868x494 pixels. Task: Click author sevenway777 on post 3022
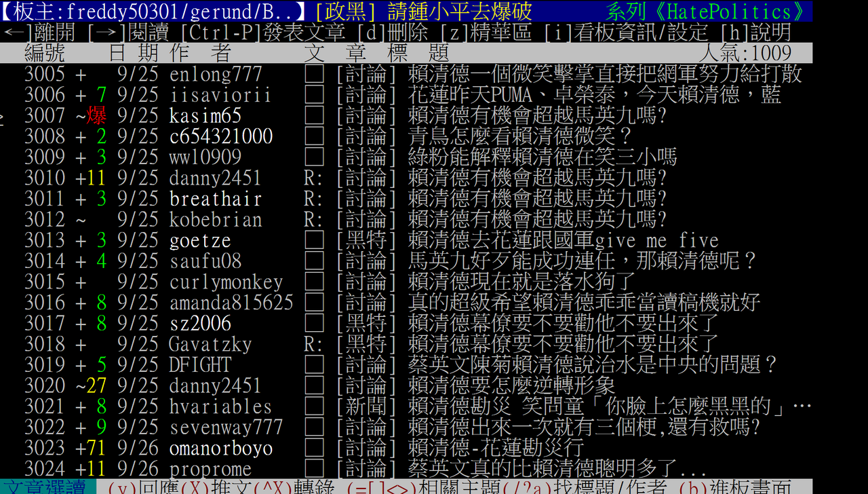pyautogui.click(x=226, y=427)
